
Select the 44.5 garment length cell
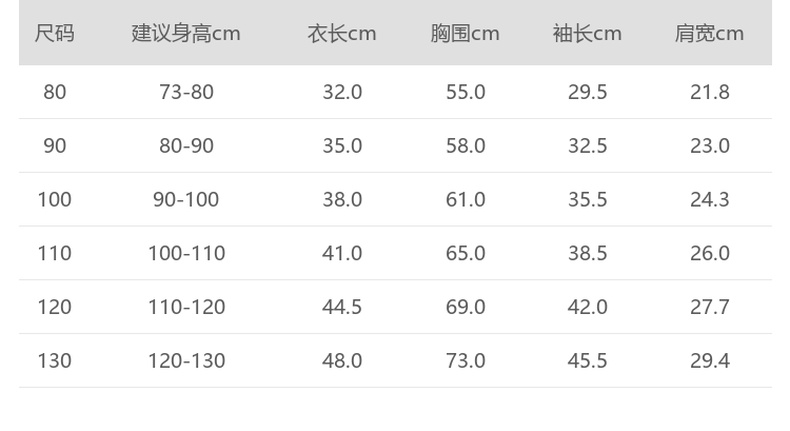342,307
